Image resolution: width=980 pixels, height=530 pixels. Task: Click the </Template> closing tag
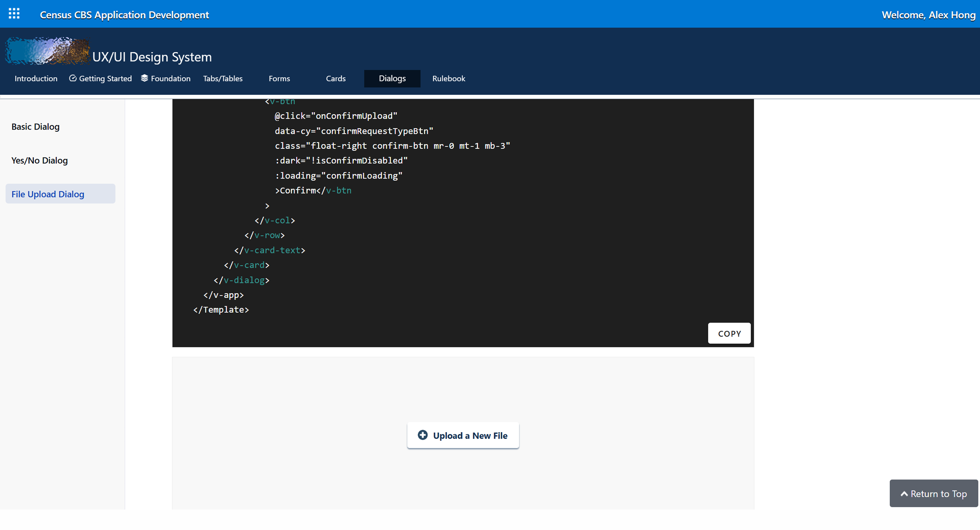tap(221, 310)
